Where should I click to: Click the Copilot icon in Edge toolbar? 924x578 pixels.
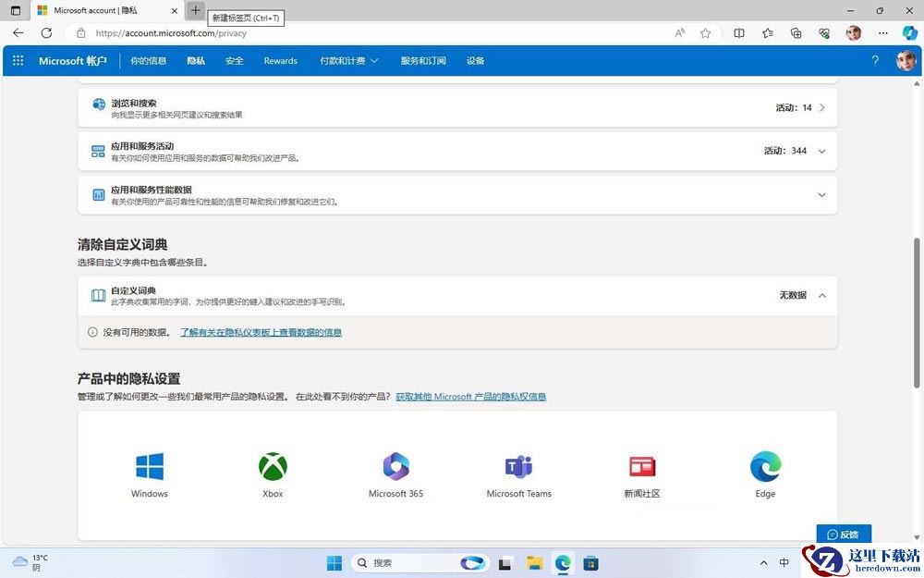910,33
